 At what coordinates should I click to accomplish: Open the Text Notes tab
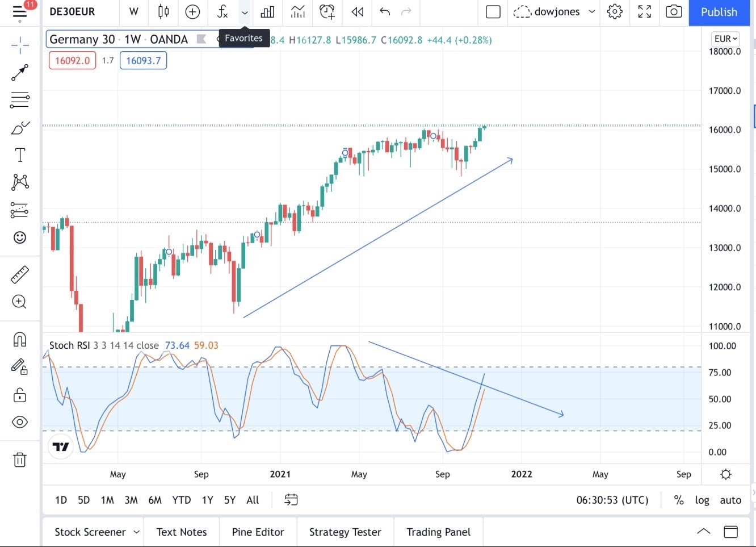(x=182, y=532)
